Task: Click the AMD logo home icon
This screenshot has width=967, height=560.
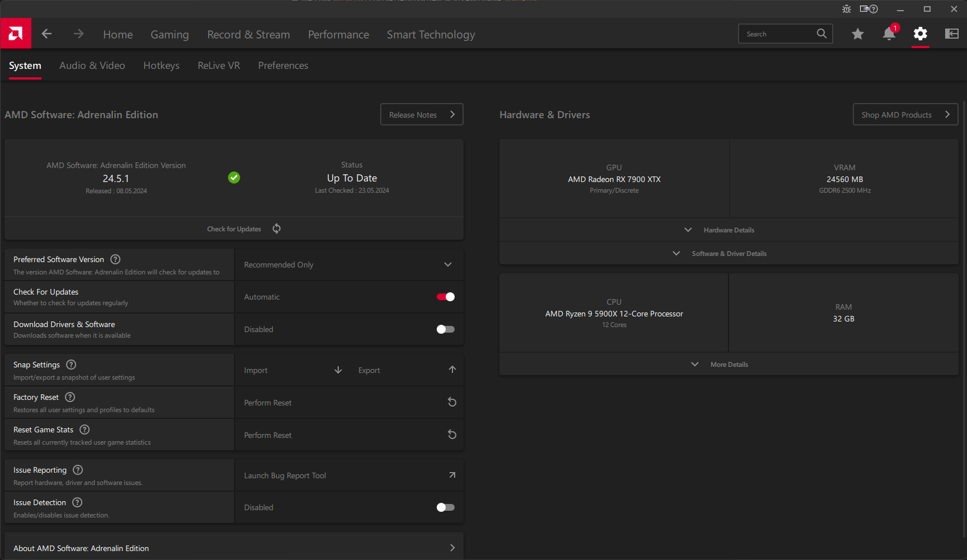Action: tap(16, 34)
